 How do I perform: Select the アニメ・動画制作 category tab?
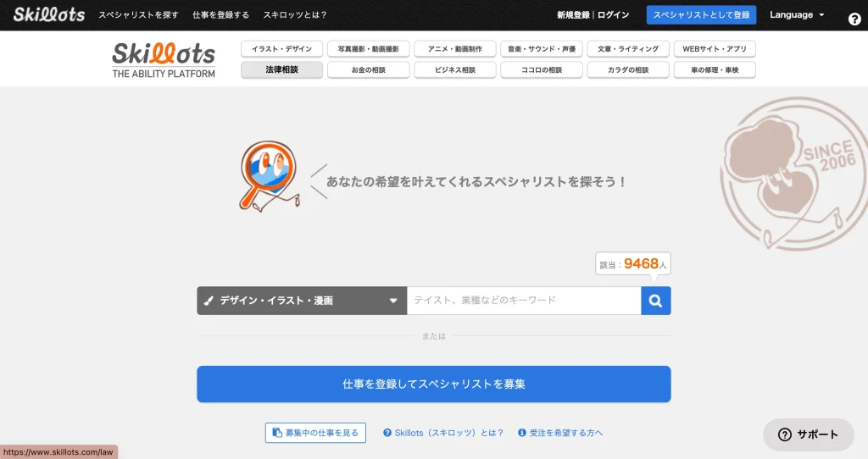point(455,48)
